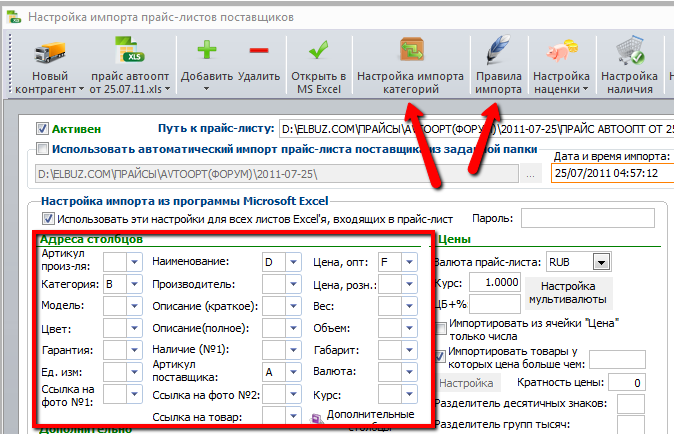Click Открыть в MS Excel checkmark icon

[319, 50]
